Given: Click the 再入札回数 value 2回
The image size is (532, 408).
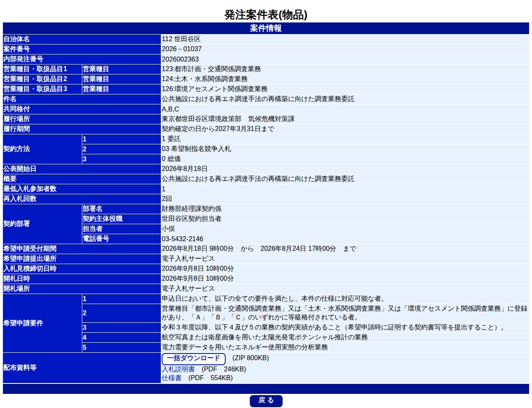Looking at the screenshot, I should coord(167,199).
